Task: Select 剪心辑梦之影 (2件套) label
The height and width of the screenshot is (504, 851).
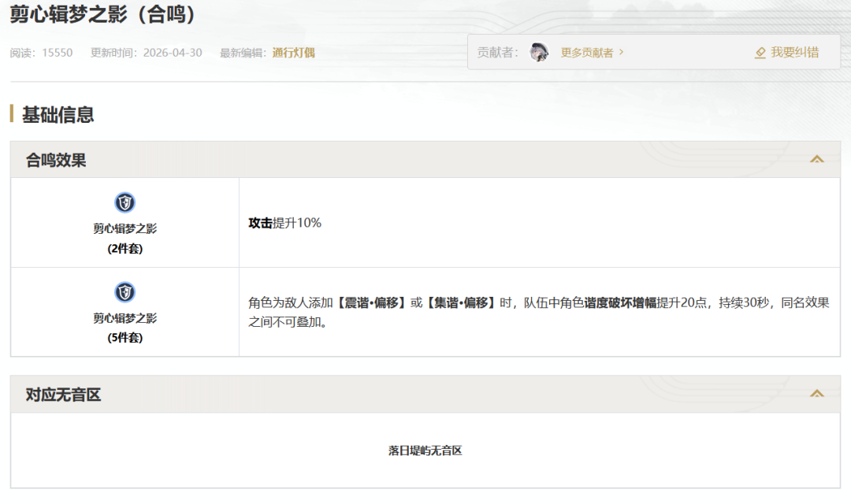Action: click(x=124, y=238)
